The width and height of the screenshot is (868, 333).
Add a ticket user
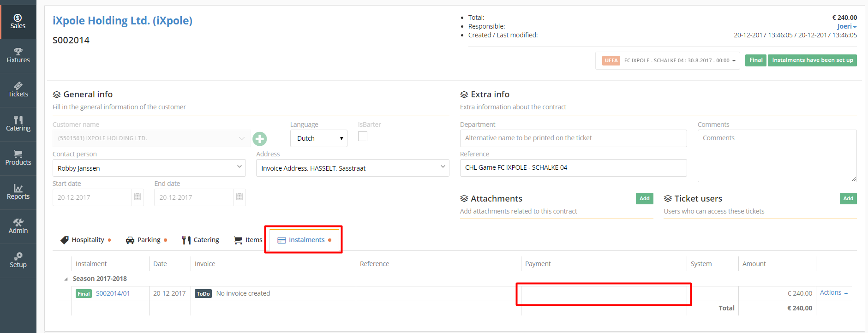click(x=848, y=198)
